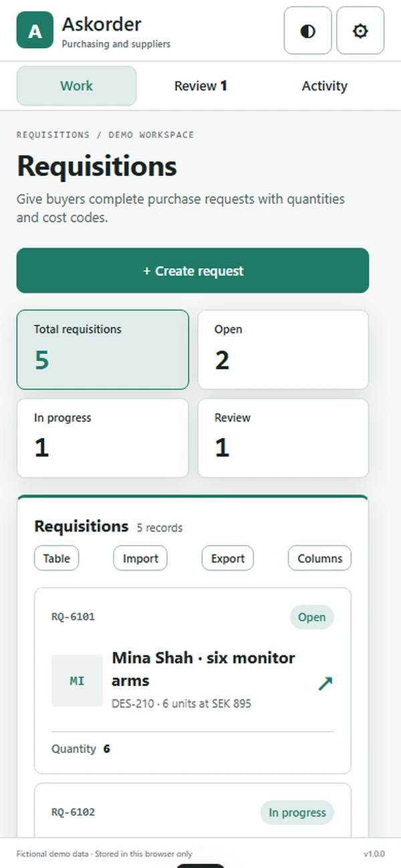Click the Purchasing and suppliers subtitle

(x=116, y=44)
